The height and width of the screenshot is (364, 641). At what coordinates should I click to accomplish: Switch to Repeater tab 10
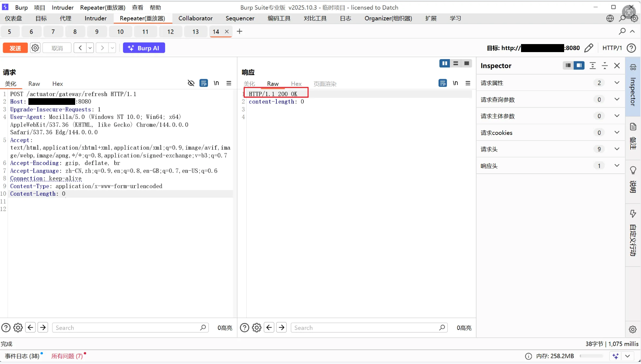pyautogui.click(x=120, y=32)
